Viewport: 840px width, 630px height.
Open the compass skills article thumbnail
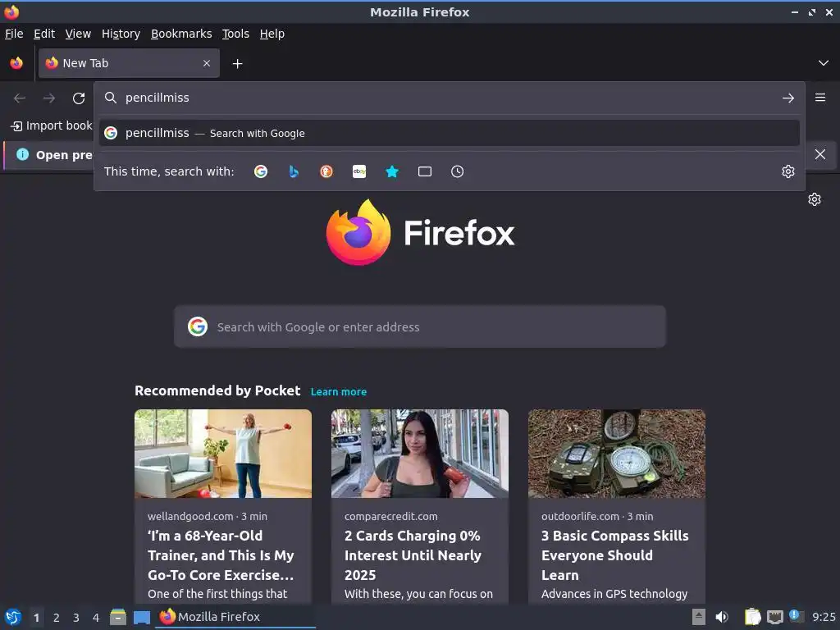click(617, 454)
